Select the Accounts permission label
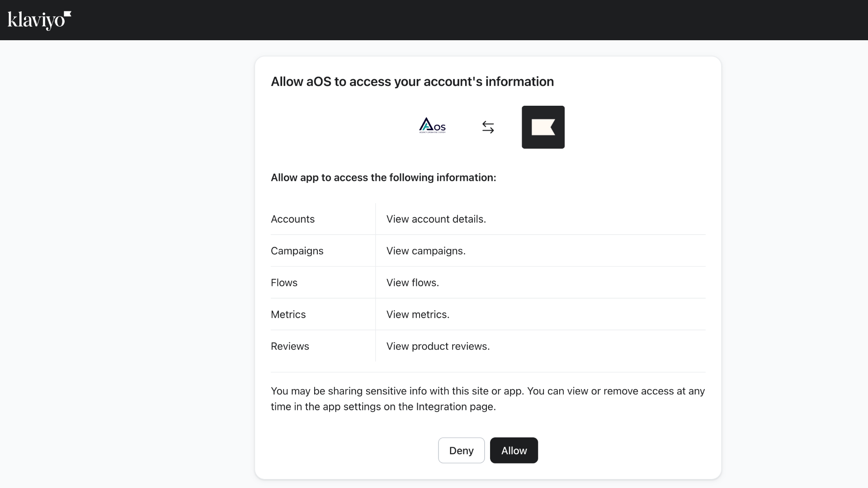868x488 pixels. click(292, 219)
